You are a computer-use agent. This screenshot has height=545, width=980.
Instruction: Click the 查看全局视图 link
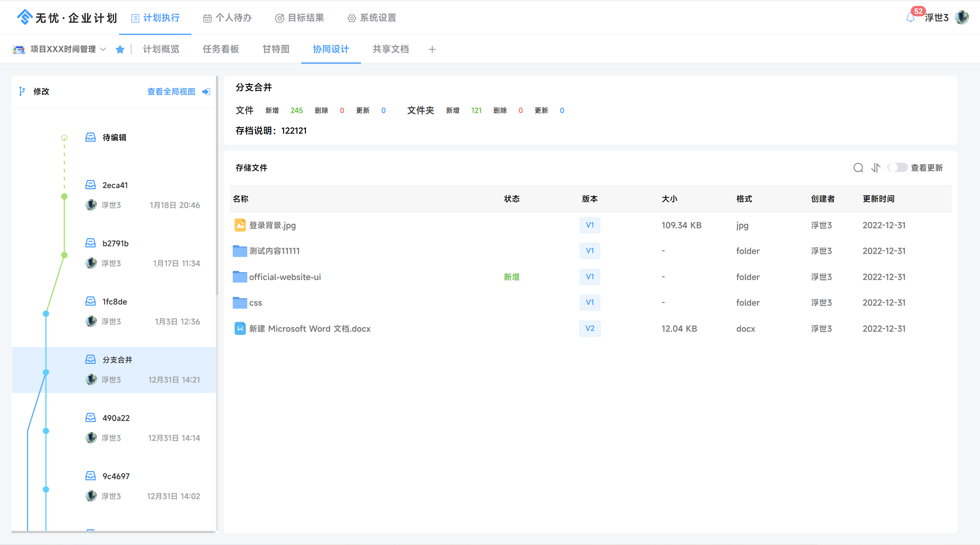pyautogui.click(x=171, y=92)
